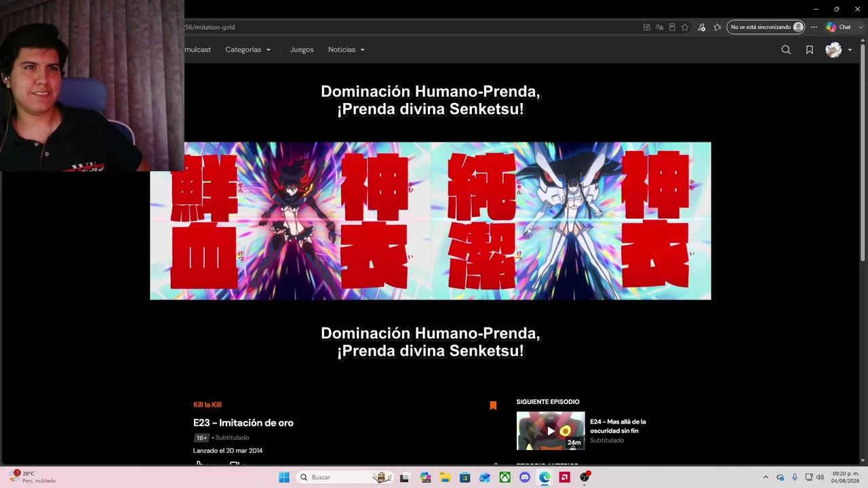The width and height of the screenshot is (868, 488).
Task: Open the clock showing 09:20 p. m.
Action: click(846, 477)
